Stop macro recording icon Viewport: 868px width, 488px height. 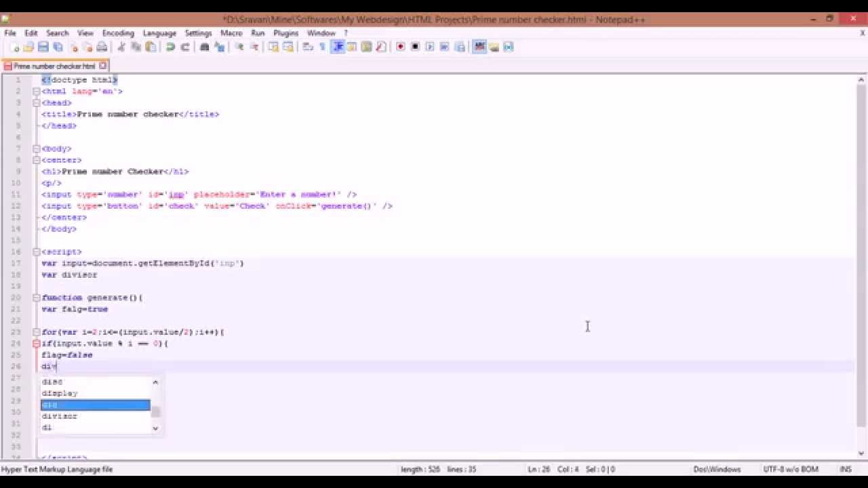pyautogui.click(x=415, y=47)
